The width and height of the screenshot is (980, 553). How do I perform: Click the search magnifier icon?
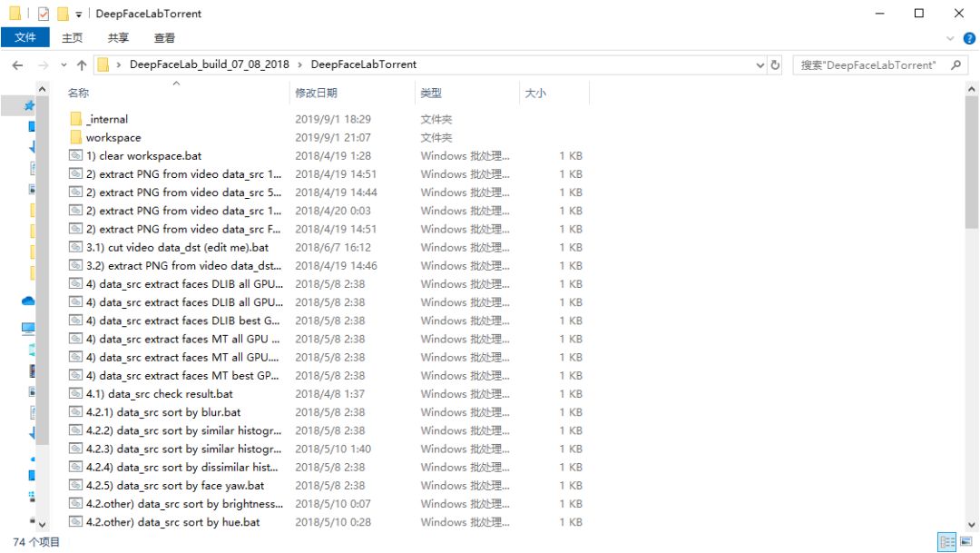coord(955,64)
